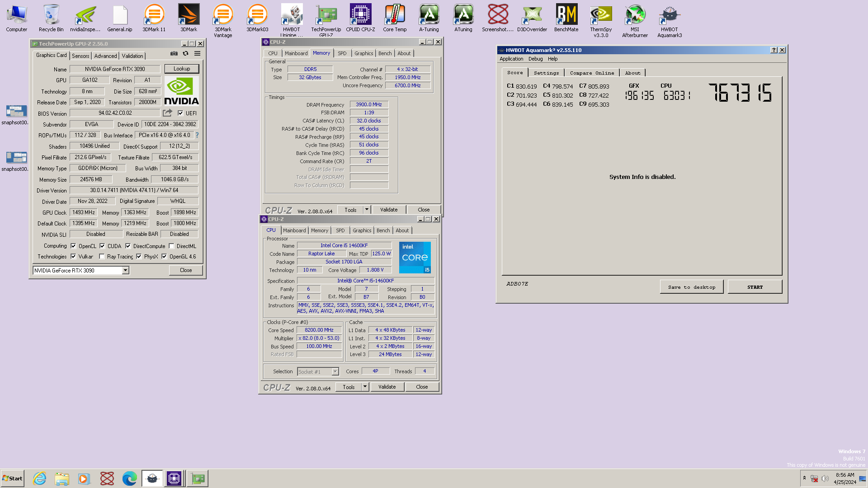Enable the Ray Tracing checkbox
The image size is (868, 488).
(102, 256)
